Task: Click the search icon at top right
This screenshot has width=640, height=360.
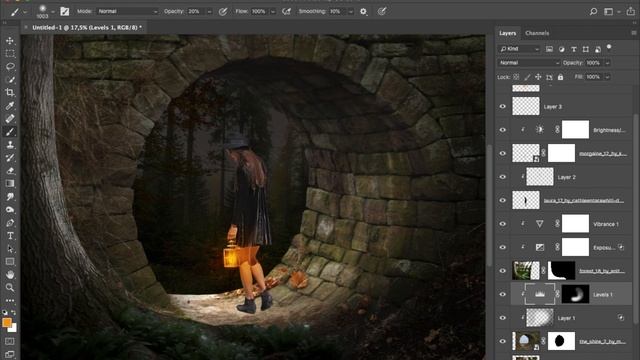Action: pyautogui.click(x=593, y=11)
